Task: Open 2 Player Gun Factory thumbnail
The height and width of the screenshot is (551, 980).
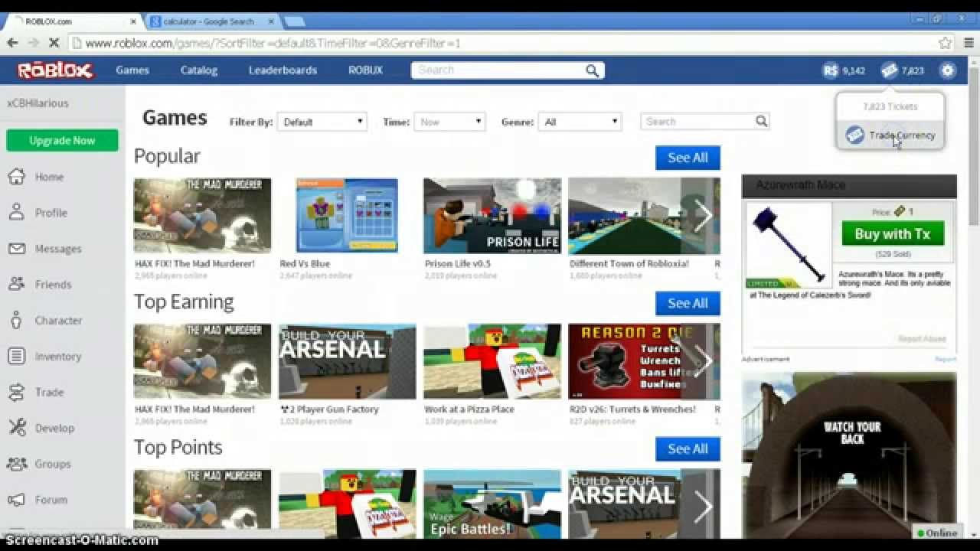Action: (x=347, y=361)
